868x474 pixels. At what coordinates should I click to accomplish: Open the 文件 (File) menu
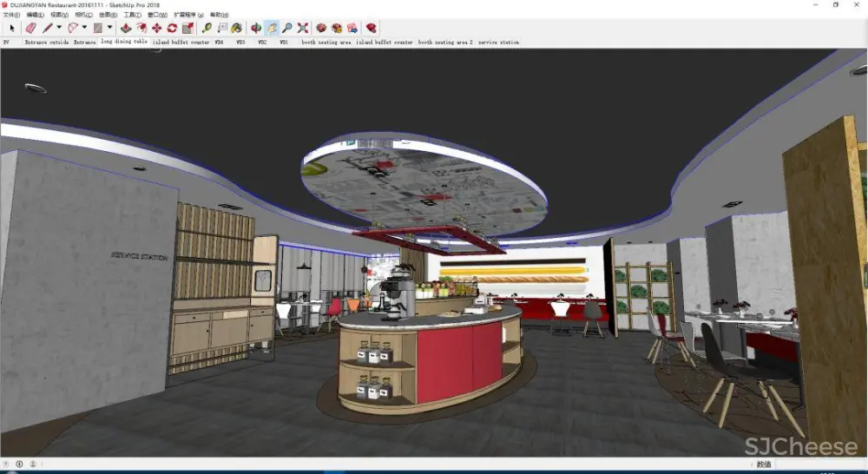coord(11,15)
